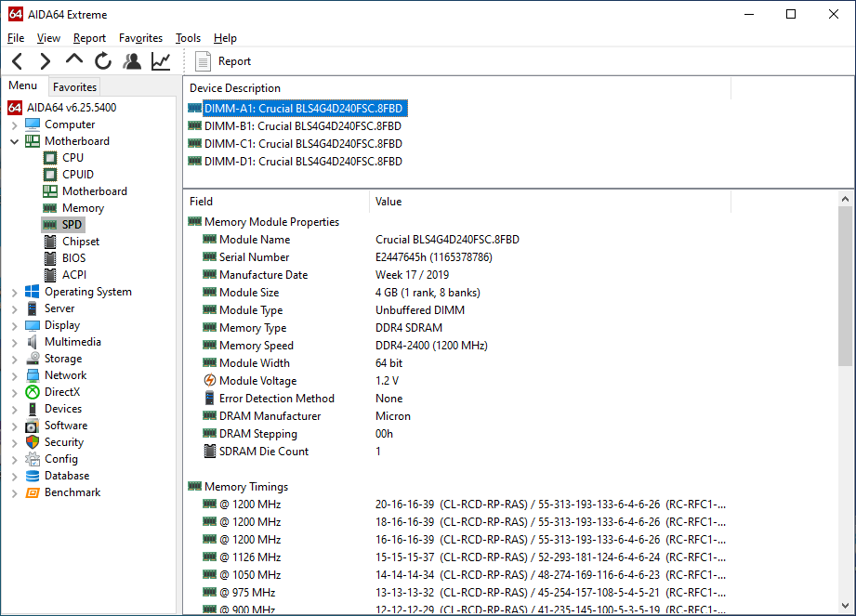The image size is (856, 616).
Task: Select DIMM-A1 Crucial device entry
Action: [303, 108]
